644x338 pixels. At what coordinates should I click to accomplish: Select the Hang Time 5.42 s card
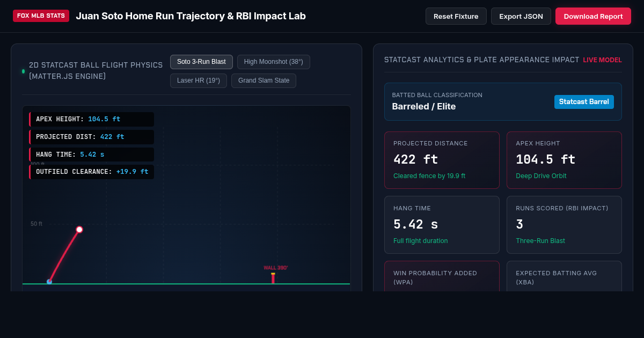tap(442, 225)
